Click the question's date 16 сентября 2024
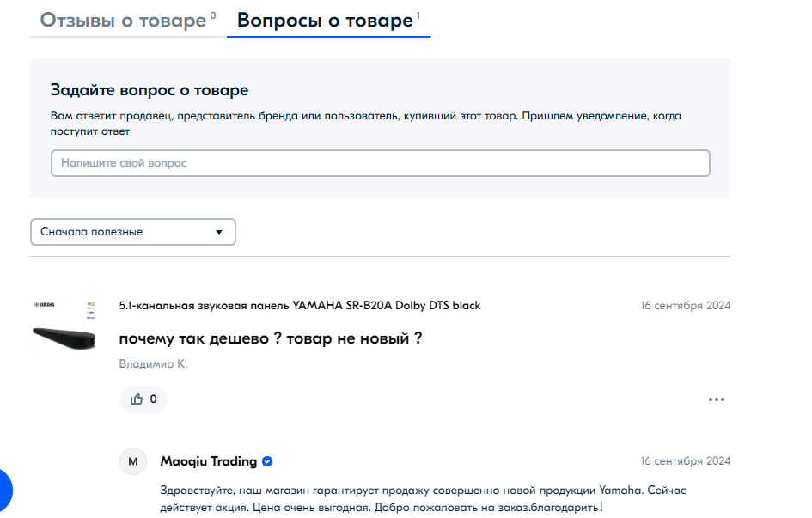 [685, 306]
